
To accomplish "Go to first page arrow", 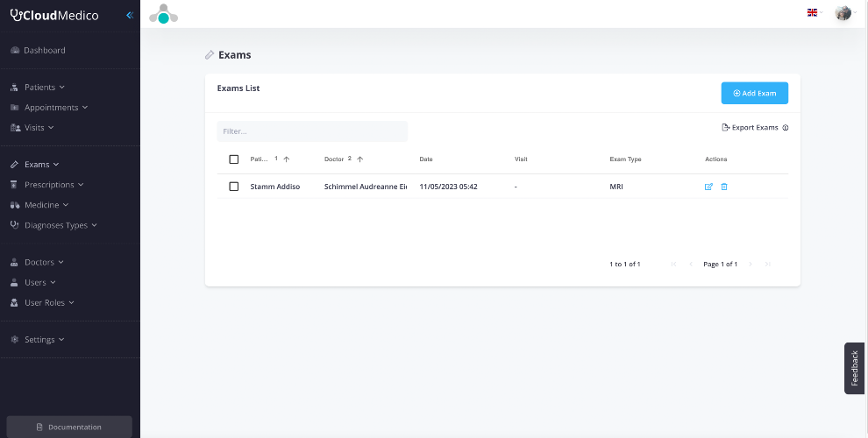I will pyautogui.click(x=673, y=265).
